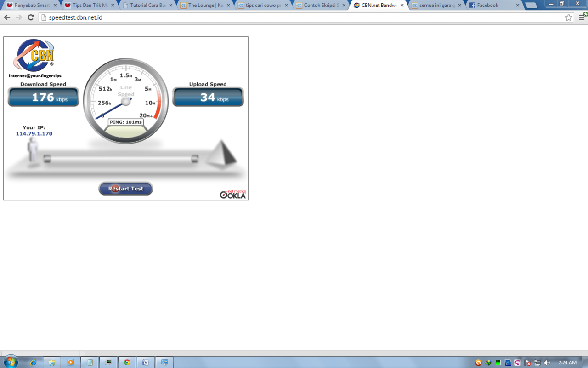588x368 pixels.
Task: Open the notepad-like taskbar app
Action: pos(90,362)
